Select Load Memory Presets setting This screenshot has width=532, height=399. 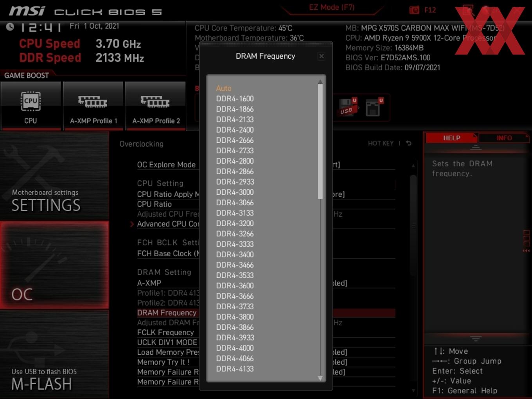[x=168, y=352]
